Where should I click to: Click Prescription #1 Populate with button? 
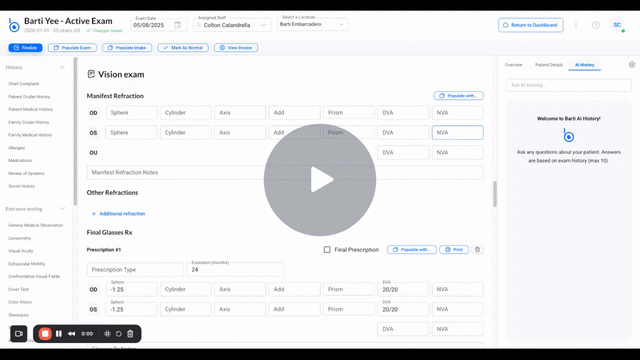[x=412, y=249]
